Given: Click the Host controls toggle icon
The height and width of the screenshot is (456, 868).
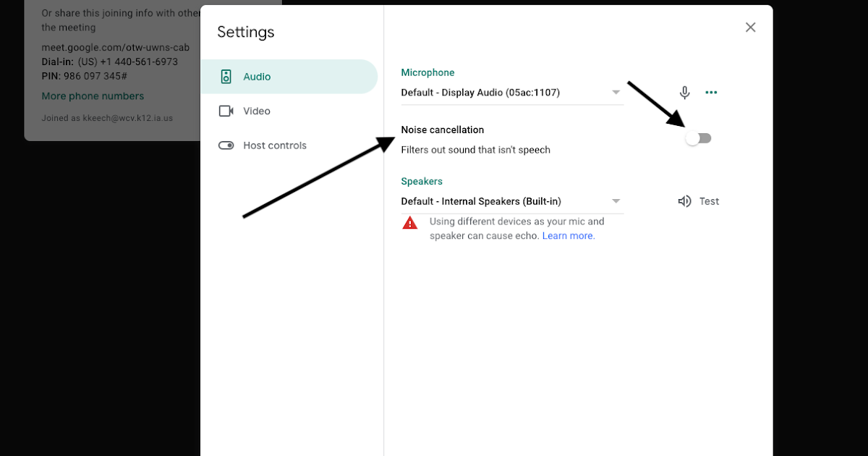Looking at the screenshot, I should coord(226,145).
